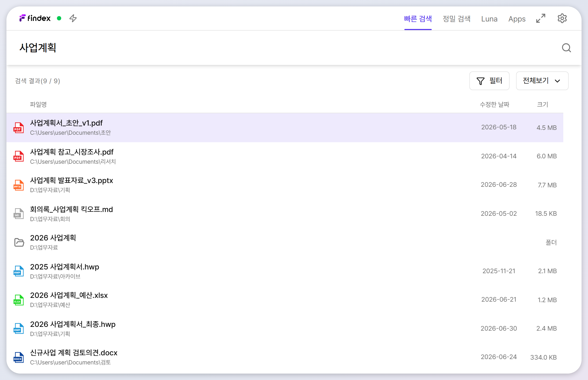Select file name 사업계획 발표자료_v3.pptx
Screen dimensions: 588x380
[x=71, y=180]
